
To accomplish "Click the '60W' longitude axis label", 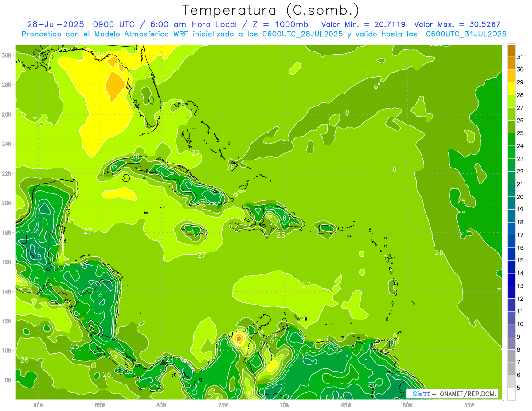I will click(408, 405).
